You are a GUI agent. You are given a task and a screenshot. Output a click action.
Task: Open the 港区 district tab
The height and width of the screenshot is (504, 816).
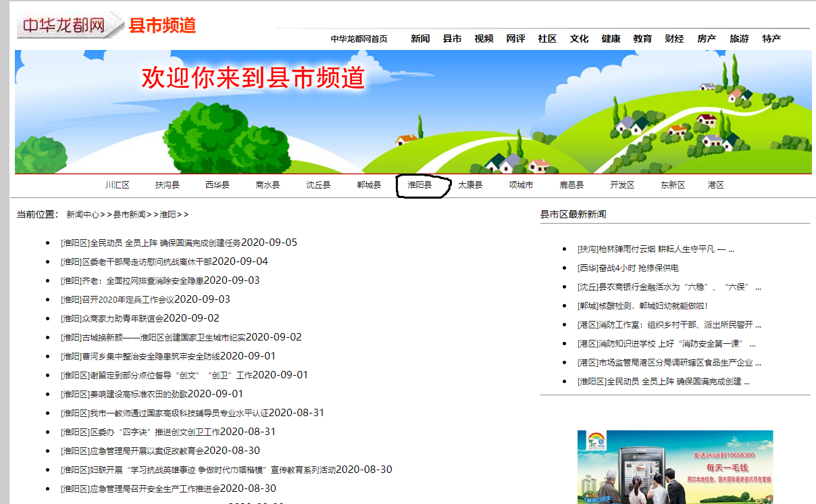[715, 185]
